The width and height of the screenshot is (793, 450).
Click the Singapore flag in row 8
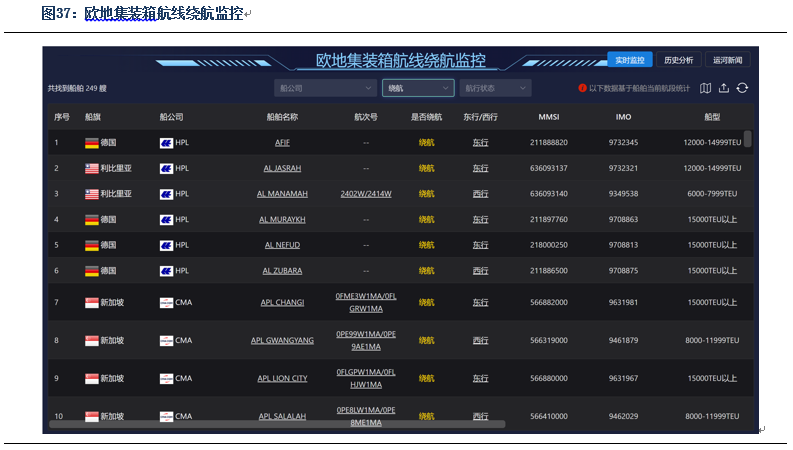click(x=92, y=341)
